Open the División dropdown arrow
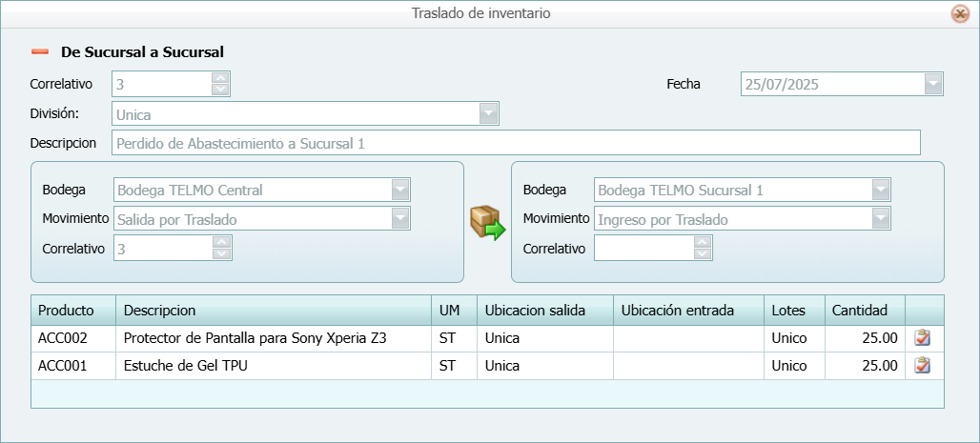Screen dimensions: 980x443 point(488,113)
